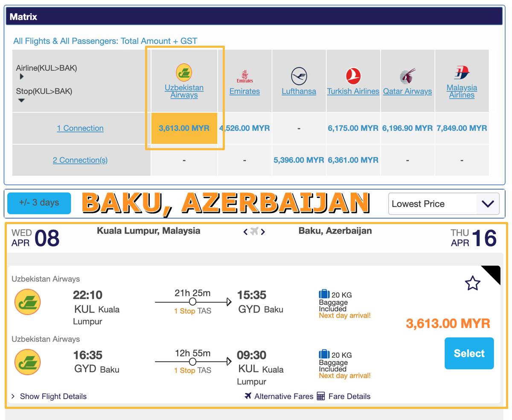
Task: Select the 6,196.90 MYR Qatar fare
Action: [x=407, y=128]
